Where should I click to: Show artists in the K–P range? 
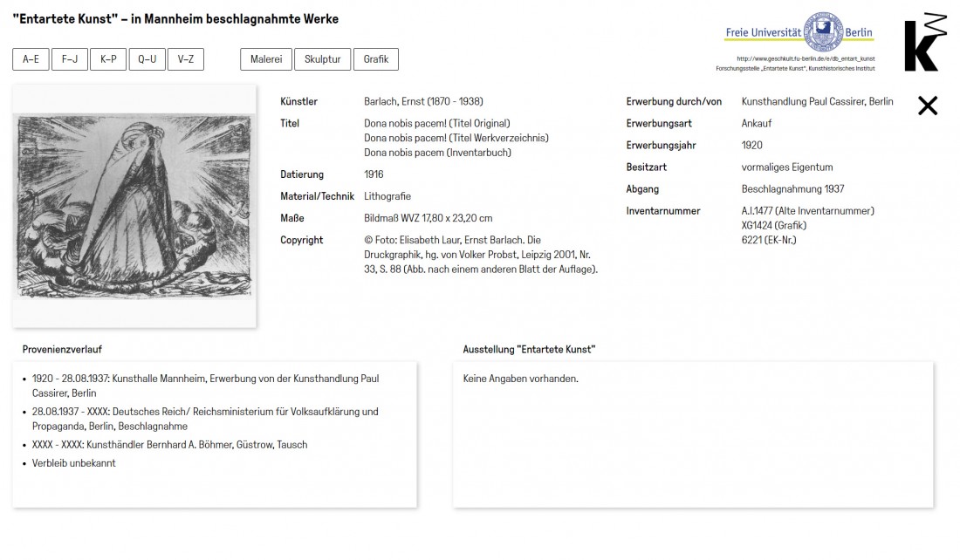108,59
